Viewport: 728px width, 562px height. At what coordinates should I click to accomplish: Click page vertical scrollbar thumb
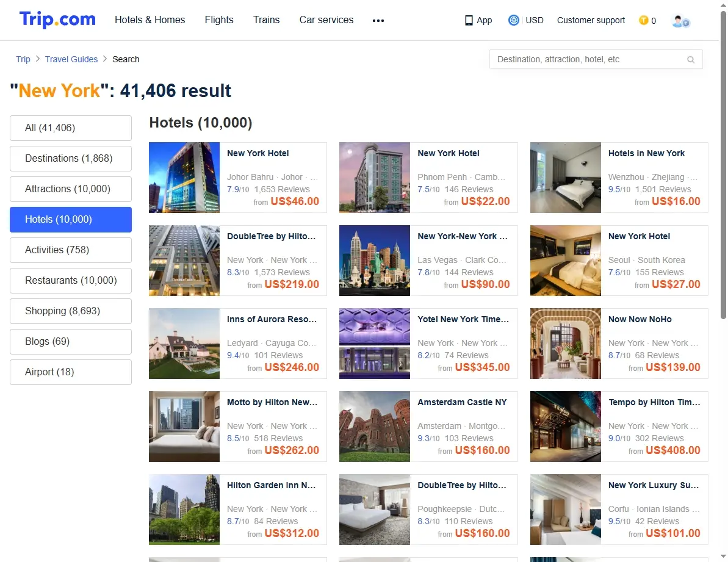723,165
